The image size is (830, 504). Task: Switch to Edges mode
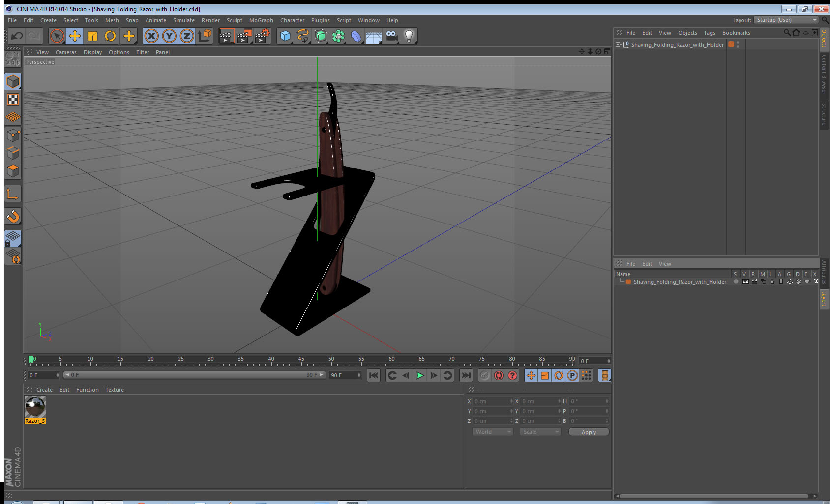[13, 153]
